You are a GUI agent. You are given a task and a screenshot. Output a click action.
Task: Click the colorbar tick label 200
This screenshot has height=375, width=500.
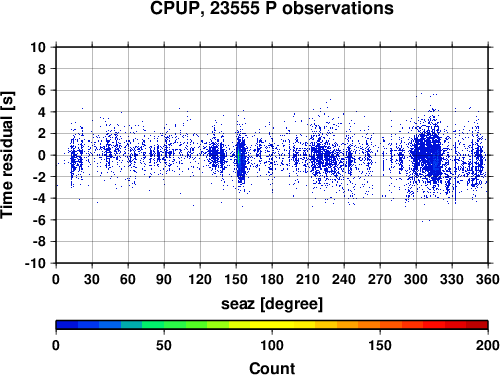coord(488,345)
